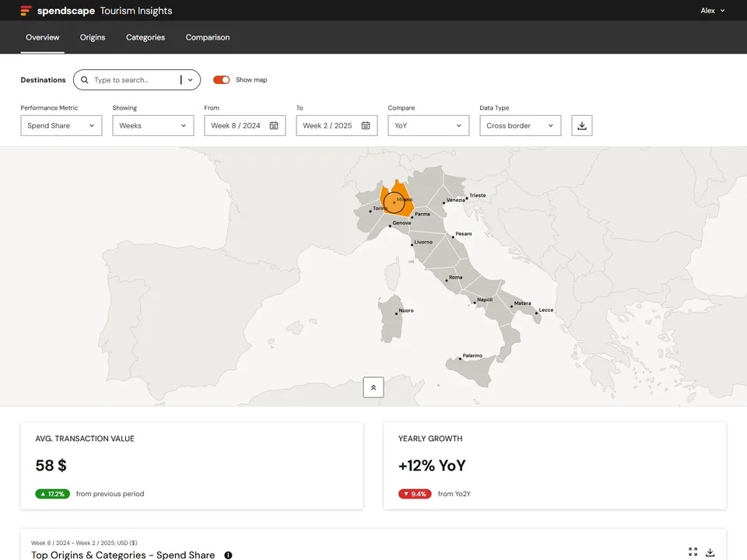Open the Showing Weeks dropdown
747x560 pixels.
(x=153, y=126)
